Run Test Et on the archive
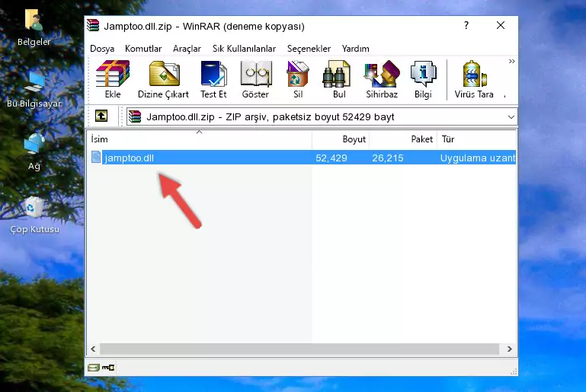Image resolution: width=586 pixels, height=392 pixels. coord(213,79)
